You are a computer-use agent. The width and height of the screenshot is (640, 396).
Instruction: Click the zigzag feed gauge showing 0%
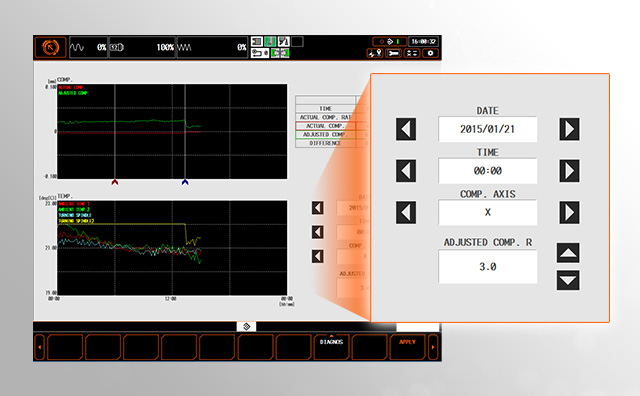pos(212,47)
